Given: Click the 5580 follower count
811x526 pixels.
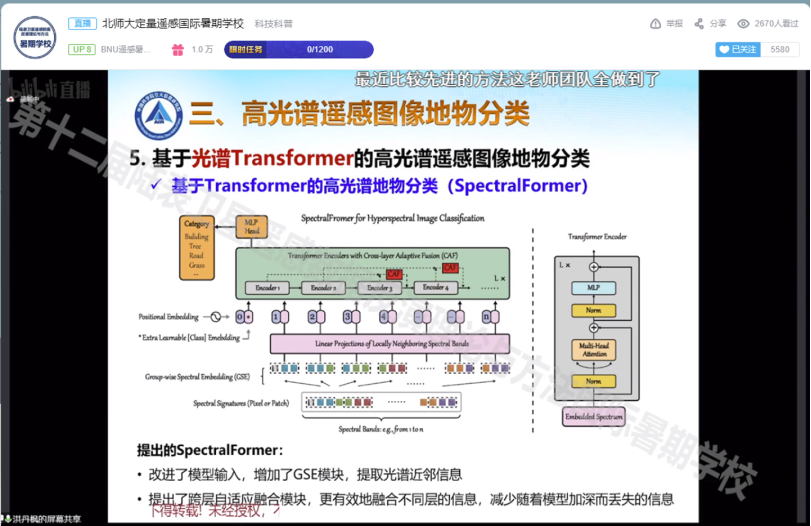Looking at the screenshot, I should 779,49.
